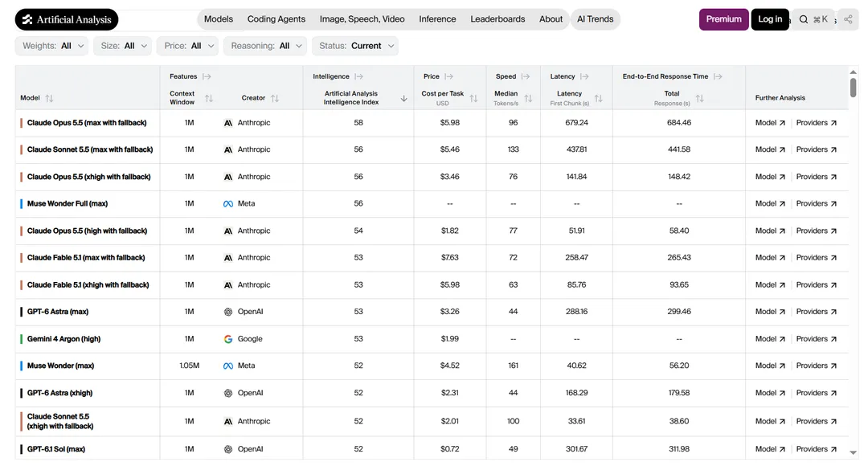Go to AI Trends page
The image size is (868, 466).
click(595, 19)
